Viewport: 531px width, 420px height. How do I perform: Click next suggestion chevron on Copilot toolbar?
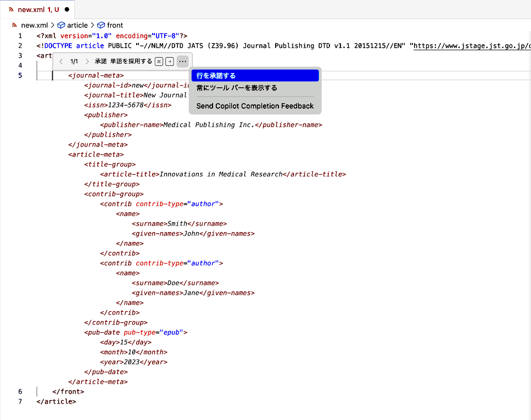pyautogui.click(x=88, y=61)
